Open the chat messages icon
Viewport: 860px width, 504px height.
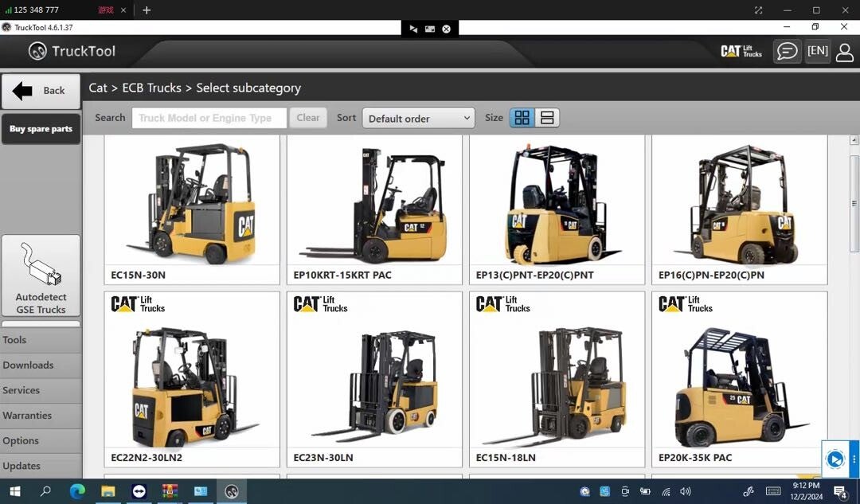pyautogui.click(x=787, y=52)
